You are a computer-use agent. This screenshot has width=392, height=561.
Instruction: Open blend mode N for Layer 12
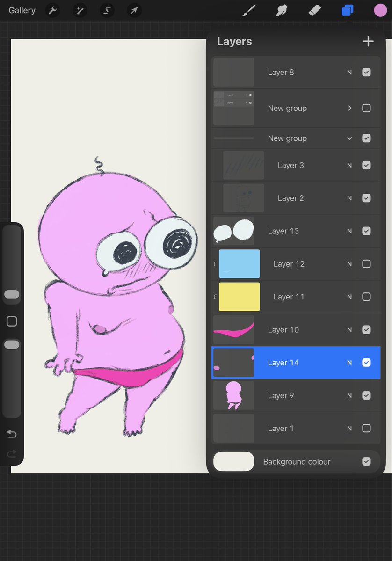click(349, 264)
